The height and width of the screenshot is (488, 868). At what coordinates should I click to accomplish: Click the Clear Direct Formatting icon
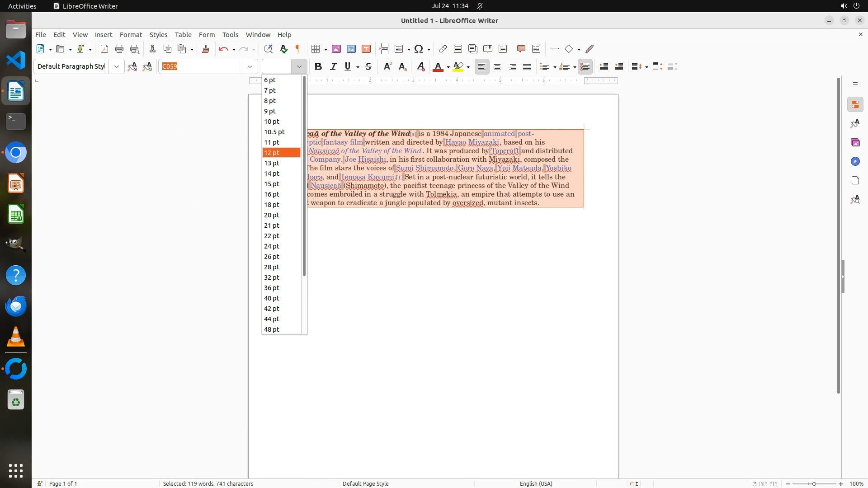point(421,66)
